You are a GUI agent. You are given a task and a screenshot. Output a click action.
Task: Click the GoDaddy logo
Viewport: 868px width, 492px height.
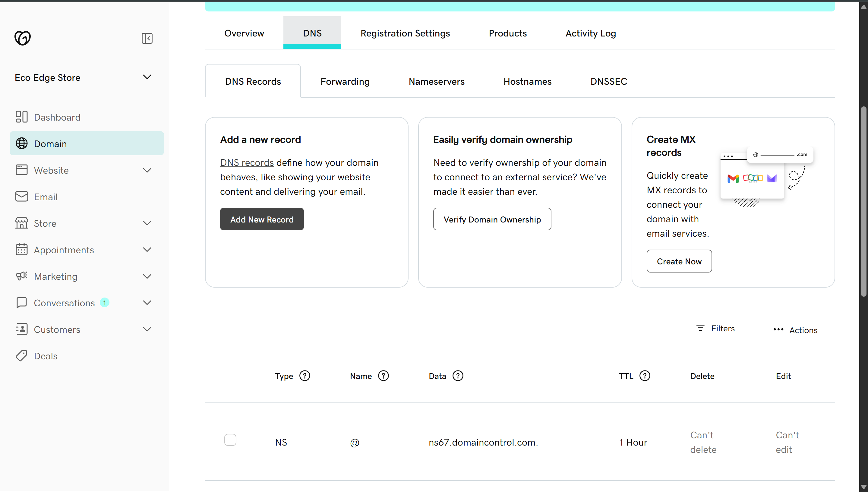pos(23,38)
